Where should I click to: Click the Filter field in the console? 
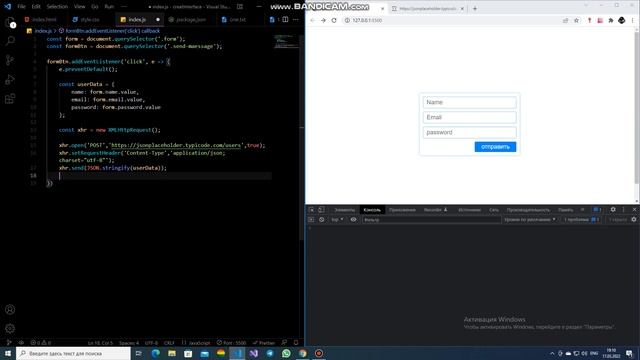click(431, 220)
